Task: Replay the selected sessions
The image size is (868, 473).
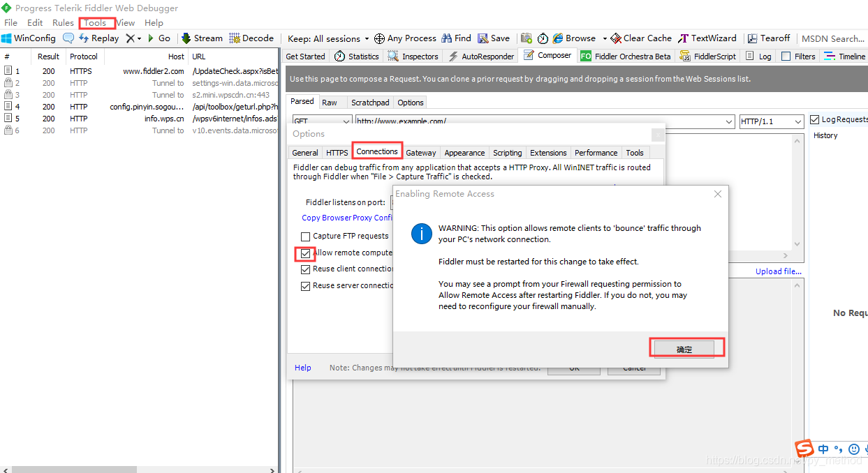Action: (98, 38)
